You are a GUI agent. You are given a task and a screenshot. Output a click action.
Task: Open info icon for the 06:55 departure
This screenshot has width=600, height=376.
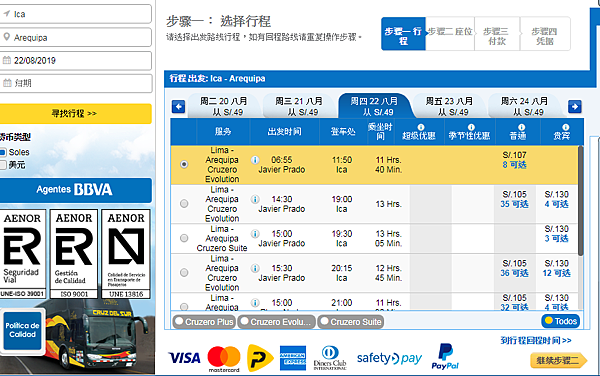point(255,160)
